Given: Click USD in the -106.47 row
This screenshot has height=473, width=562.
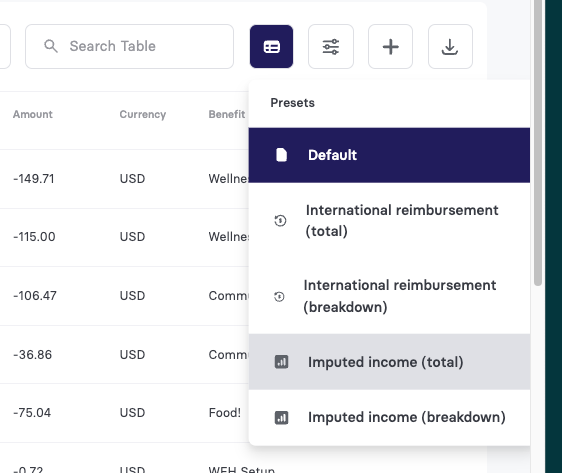Looking at the screenshot, I should click(x=132, y=296).
